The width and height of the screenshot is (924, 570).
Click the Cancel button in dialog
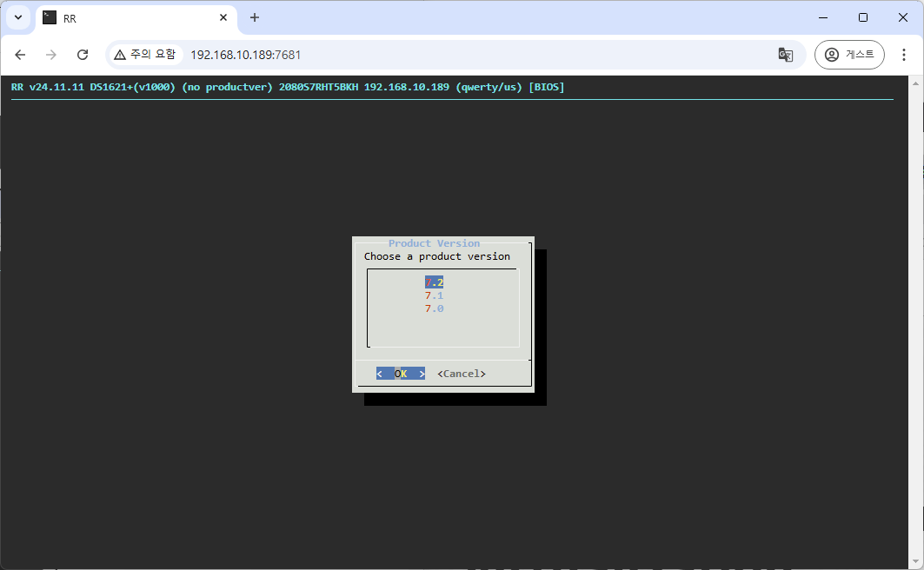(x=462, y=374)
